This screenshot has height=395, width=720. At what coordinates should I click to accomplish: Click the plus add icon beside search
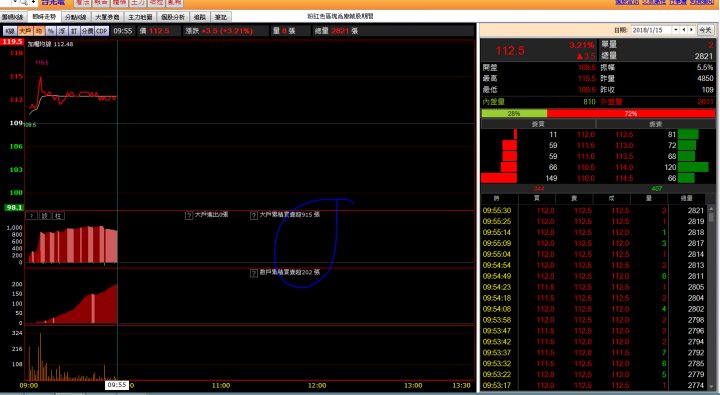pos(33,2)
